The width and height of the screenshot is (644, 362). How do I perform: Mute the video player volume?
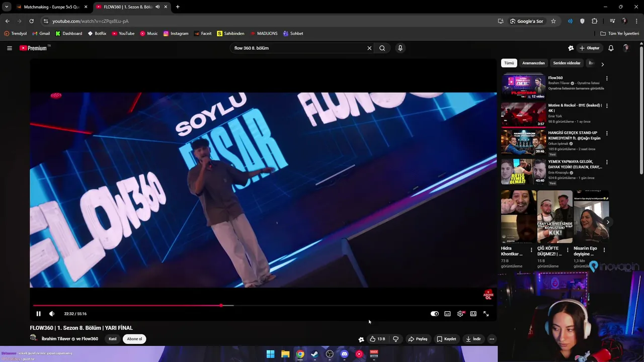(52, 314)
